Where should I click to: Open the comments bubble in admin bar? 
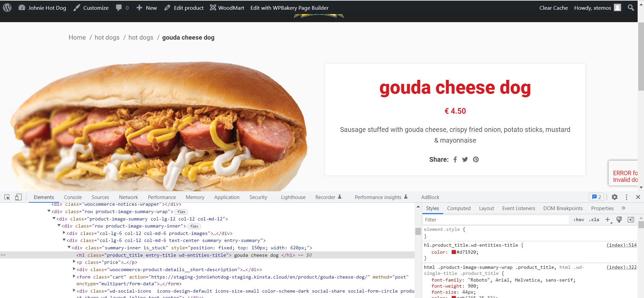pyautogui.click(x=122, y=8)
